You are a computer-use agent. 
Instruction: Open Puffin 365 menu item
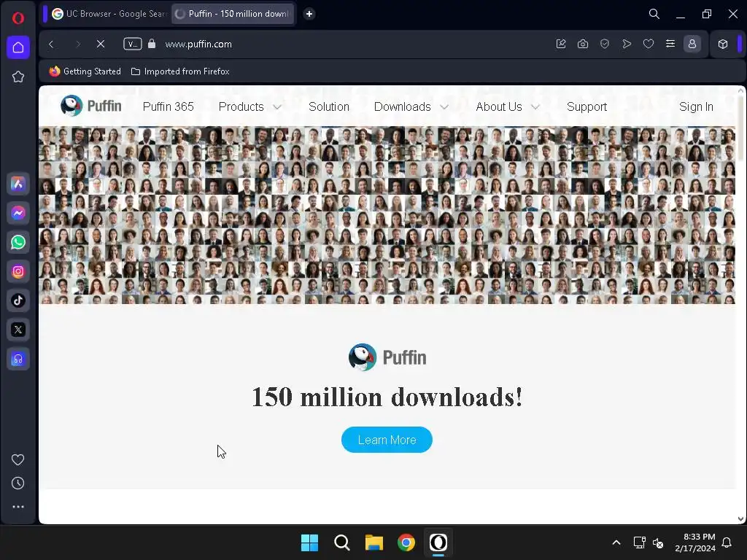tap(169, 106)
